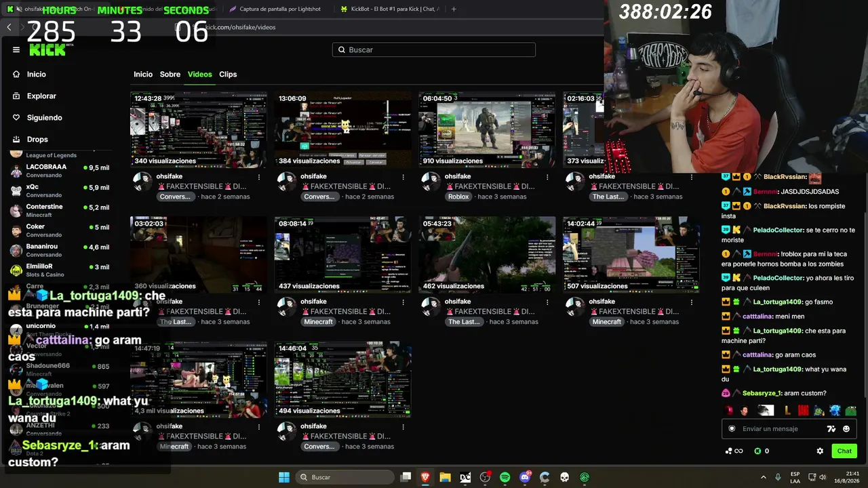Go to Inicio in the sidebar

point(37,75)
